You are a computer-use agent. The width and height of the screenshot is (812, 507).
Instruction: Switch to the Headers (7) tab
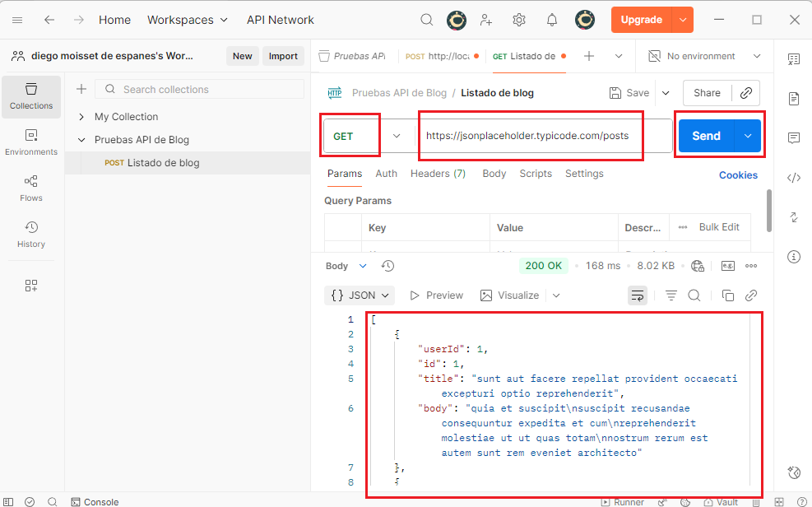(438, 174)
